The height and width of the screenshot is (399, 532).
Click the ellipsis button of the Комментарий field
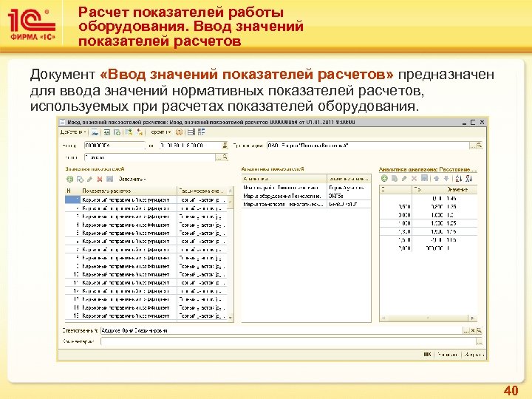tap(479, 342)
